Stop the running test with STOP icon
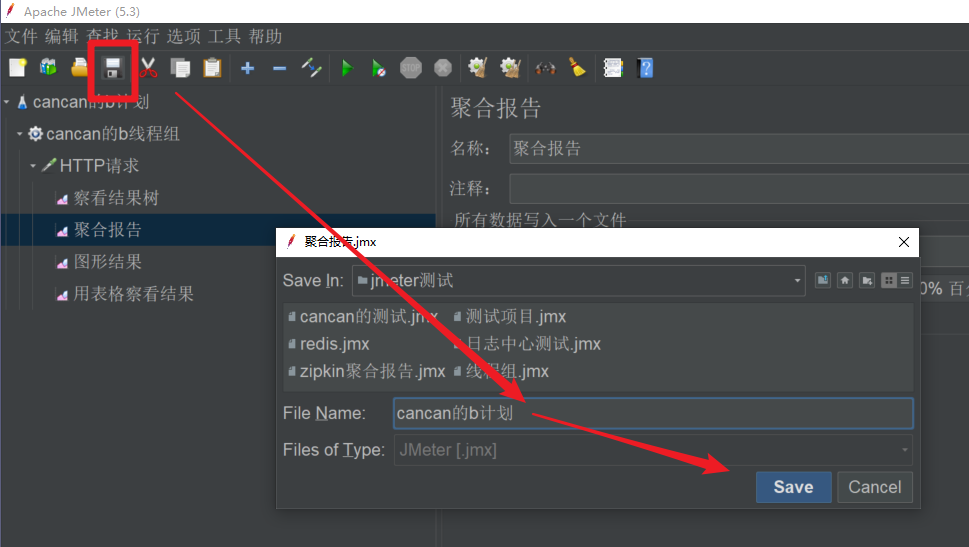 411,67
